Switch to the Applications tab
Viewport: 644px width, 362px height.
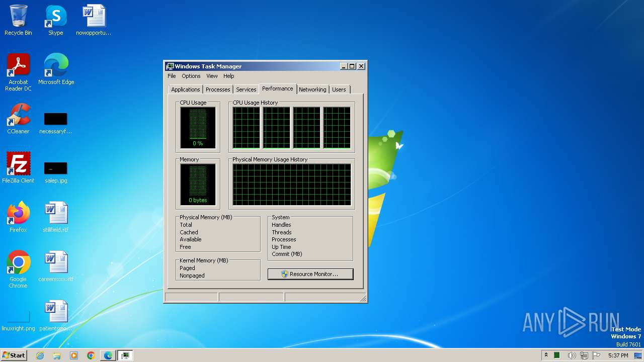(x=186, y=89)
